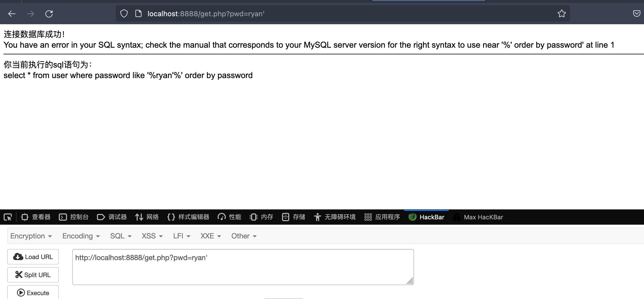Screen dimensions: 644x299
Task: Expand the Encryption dropdown menu
Action: (31, 236)
